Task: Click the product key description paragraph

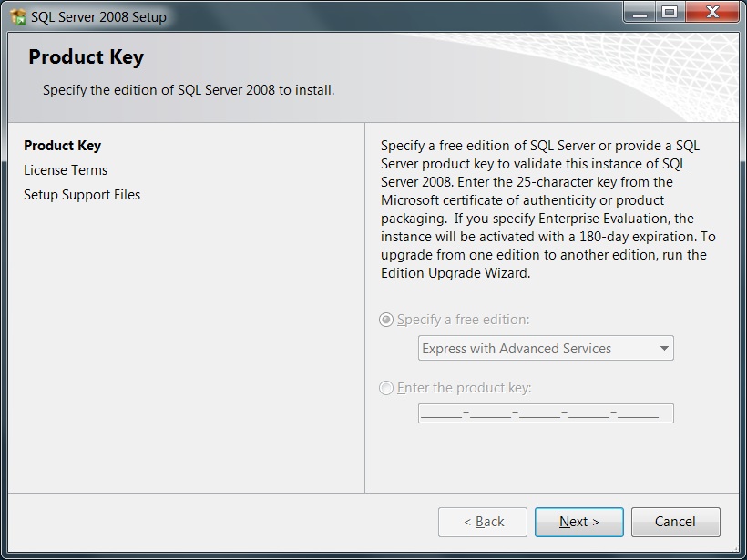Action: click(547, 209)
